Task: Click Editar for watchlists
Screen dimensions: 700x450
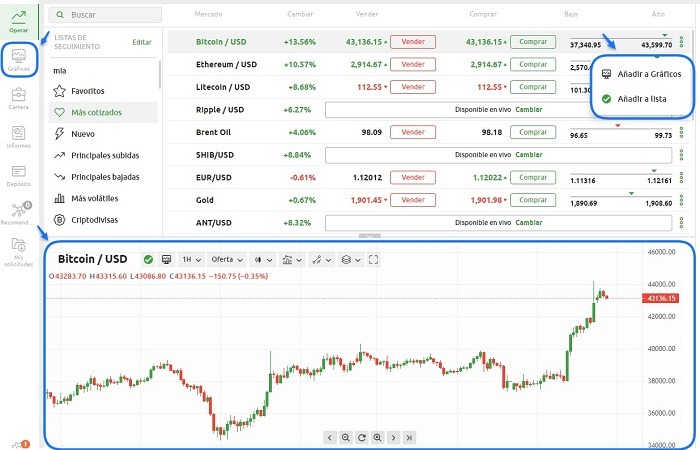Action: pos(142,42)
